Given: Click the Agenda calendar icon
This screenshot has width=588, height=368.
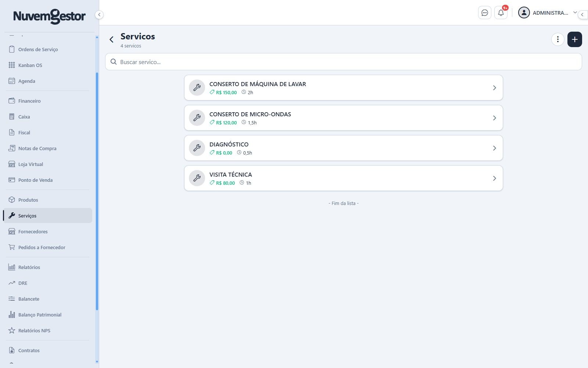Looking at the screenshot, I should (12, 81).
